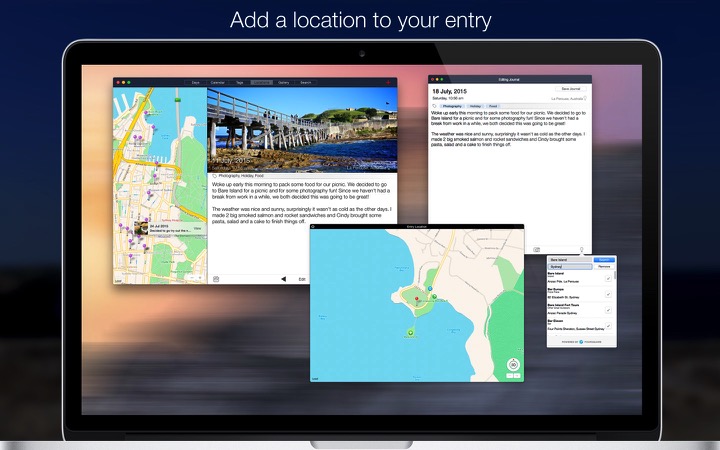The height and width of the screenshot is (450, 720).
Task: Toggle the 3D compass on Entry Location map
Action: click(513, 365)
